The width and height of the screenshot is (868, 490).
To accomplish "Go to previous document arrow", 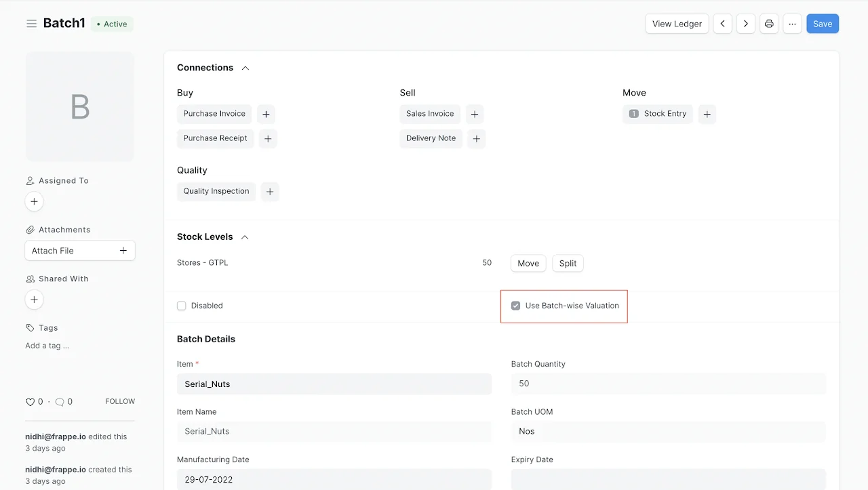I will point(722,24).
